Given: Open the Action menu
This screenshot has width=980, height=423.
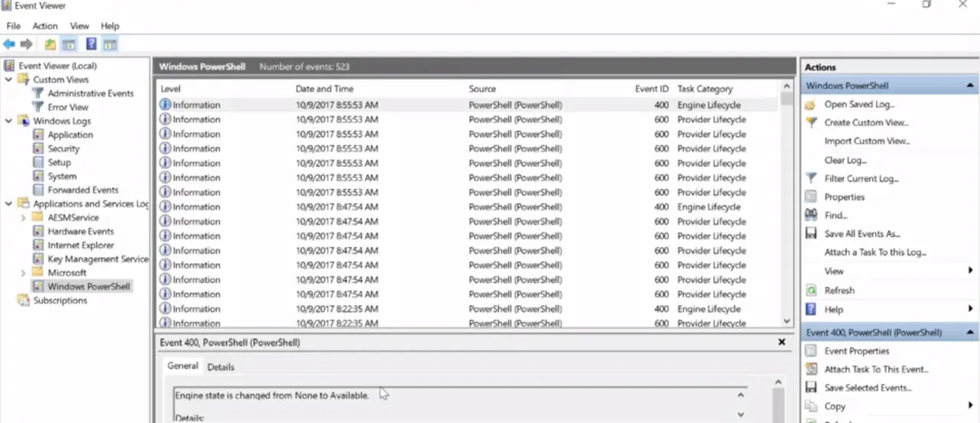Looking at the screenshot, I should click(x=45, y=26).
